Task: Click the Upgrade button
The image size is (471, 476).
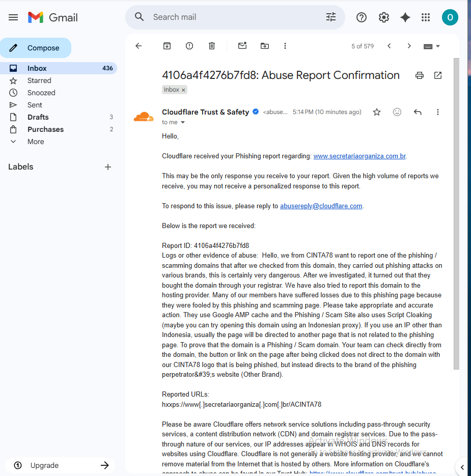Action: pos(60,465)
